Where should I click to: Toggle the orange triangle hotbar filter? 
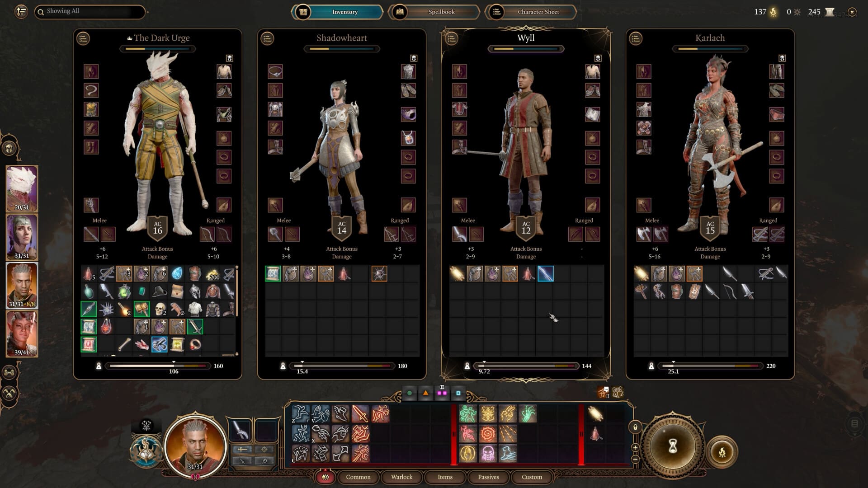point(425,393)
